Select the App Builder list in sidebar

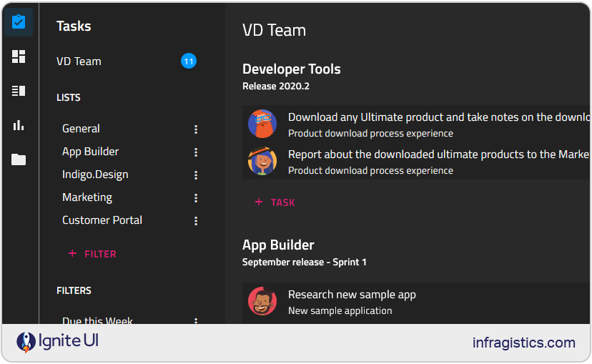tap(90, 152)
